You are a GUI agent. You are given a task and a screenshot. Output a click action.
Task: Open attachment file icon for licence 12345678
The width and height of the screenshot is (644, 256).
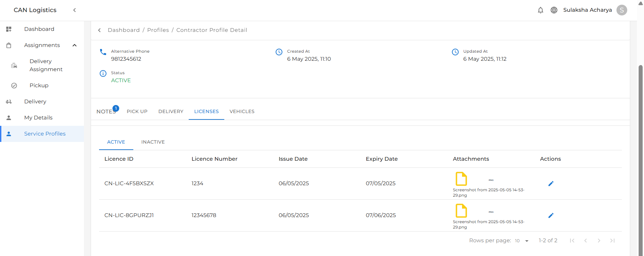pyautogui.click(x=461, y=211)
